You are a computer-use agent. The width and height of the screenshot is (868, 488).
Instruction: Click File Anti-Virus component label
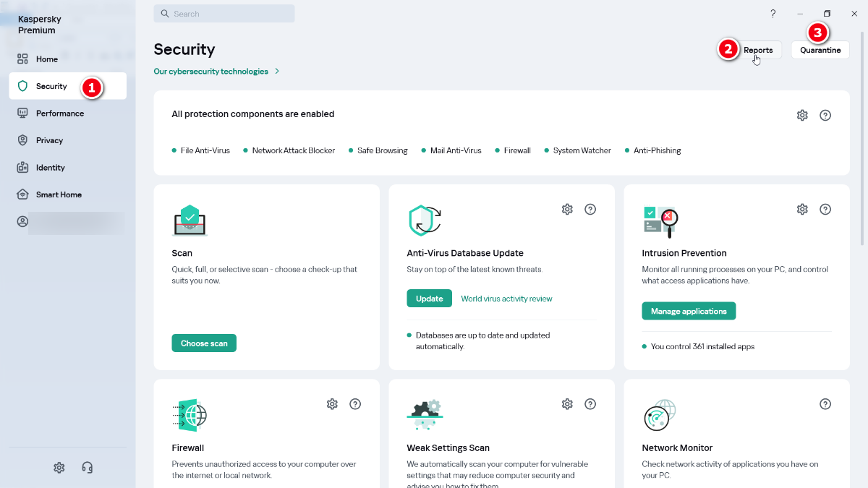[205, 150]
